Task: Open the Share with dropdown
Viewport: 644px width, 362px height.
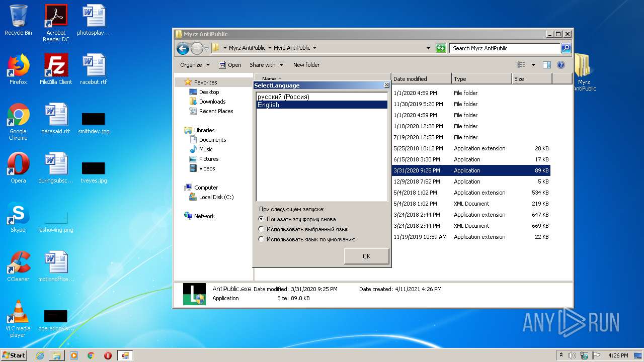Action: coord(267,65)
